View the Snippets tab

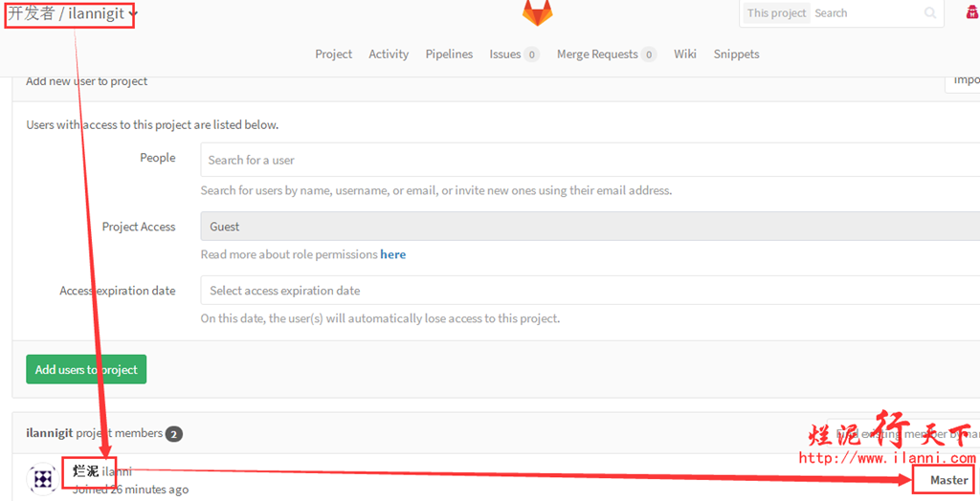pos(736,54)
